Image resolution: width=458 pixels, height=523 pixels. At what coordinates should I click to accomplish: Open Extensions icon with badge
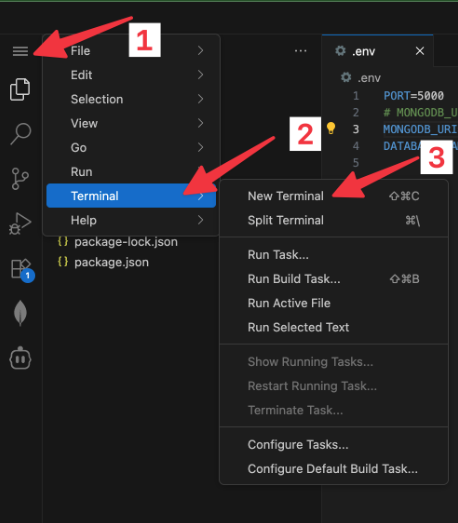(x=22, y=270)
